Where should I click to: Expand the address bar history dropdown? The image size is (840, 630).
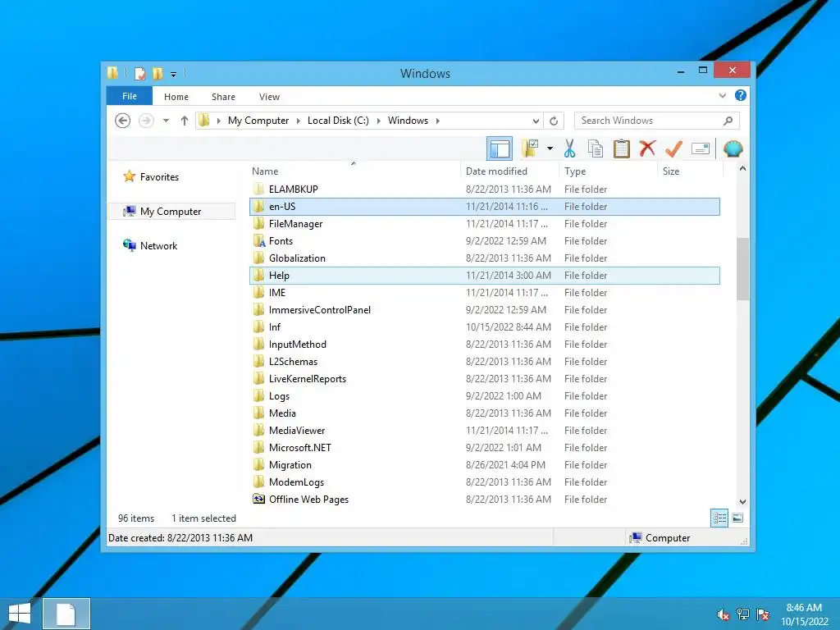(536, 121)
